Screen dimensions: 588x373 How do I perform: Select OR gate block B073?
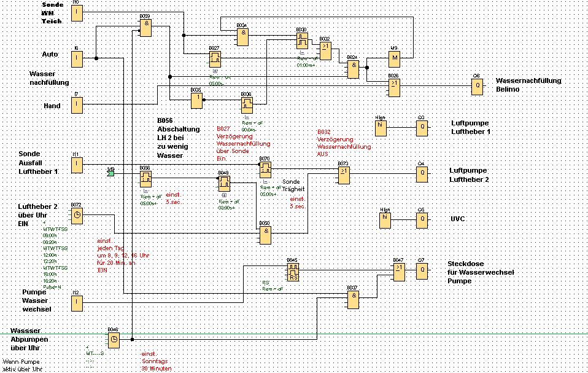(344, 175)
